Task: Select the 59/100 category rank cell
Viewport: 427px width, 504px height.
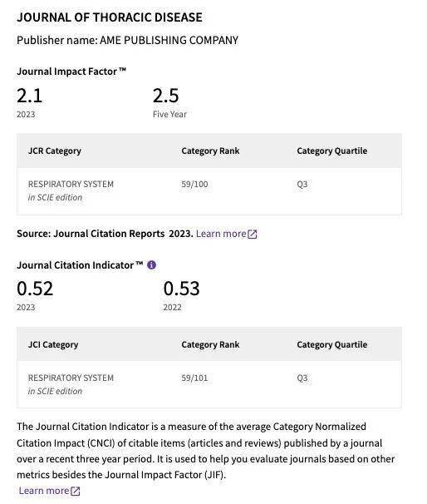Action: pyautogui.click(x=194, y=184)
